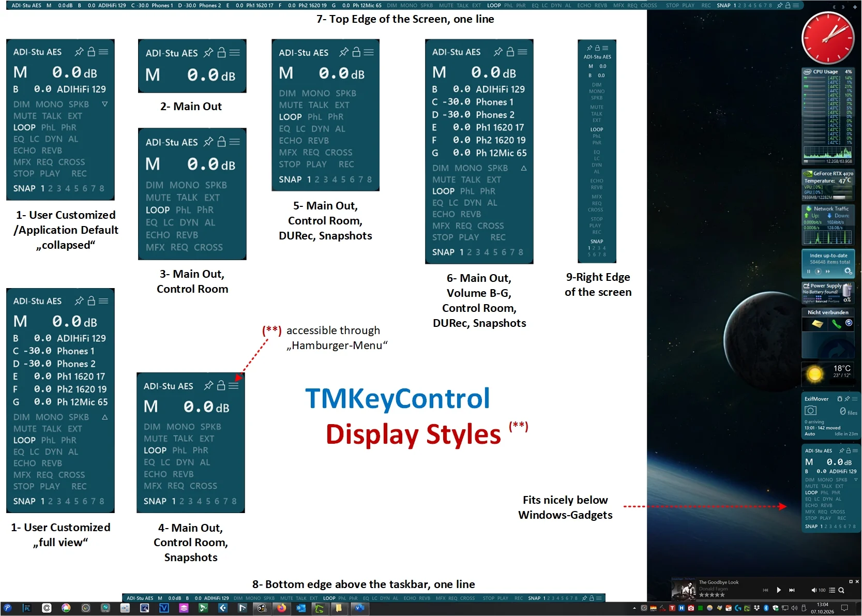Click the bug icon in ExifMover gadget

click(840, 399)
